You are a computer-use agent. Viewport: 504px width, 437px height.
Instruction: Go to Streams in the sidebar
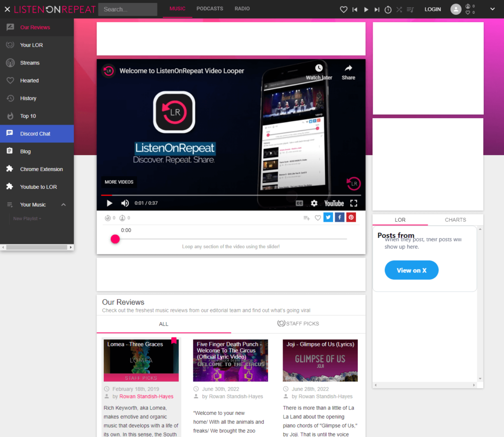pos(37,63)
